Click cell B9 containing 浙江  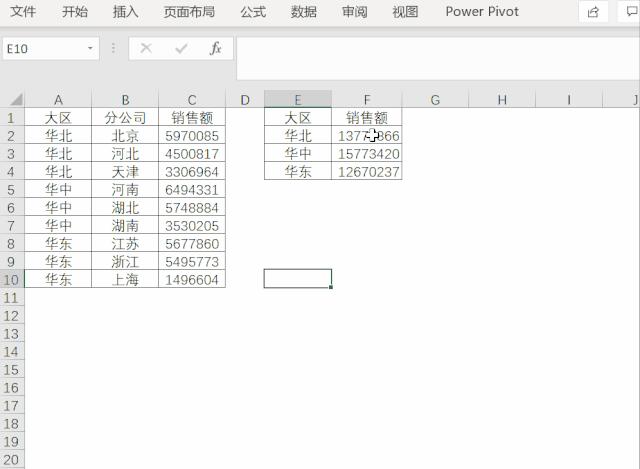coord(125,261)
